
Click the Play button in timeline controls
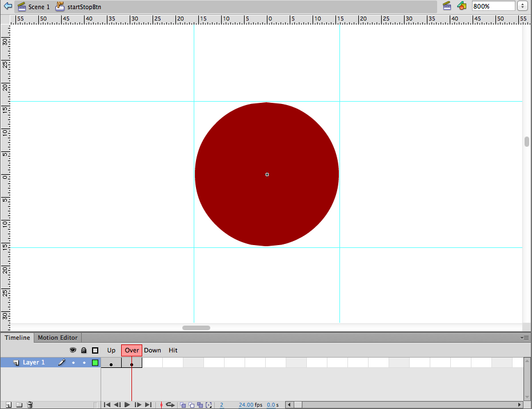[127, 405]
